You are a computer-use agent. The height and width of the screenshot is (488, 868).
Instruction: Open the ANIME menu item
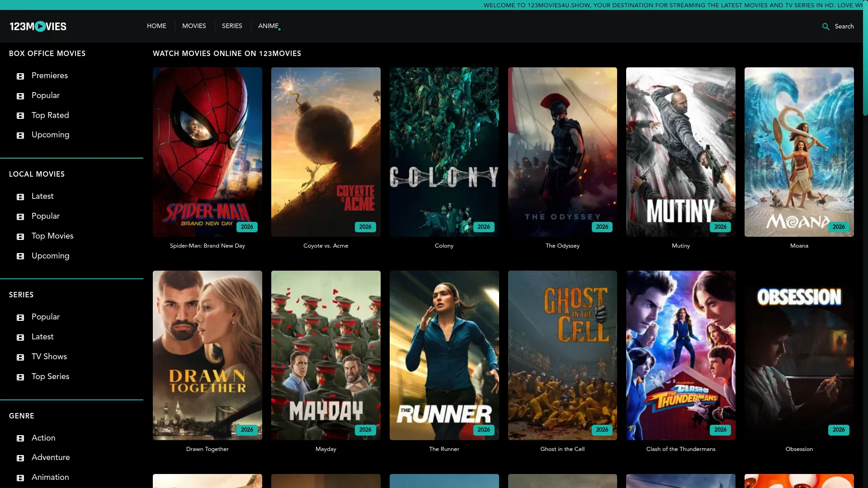(268, 26)
